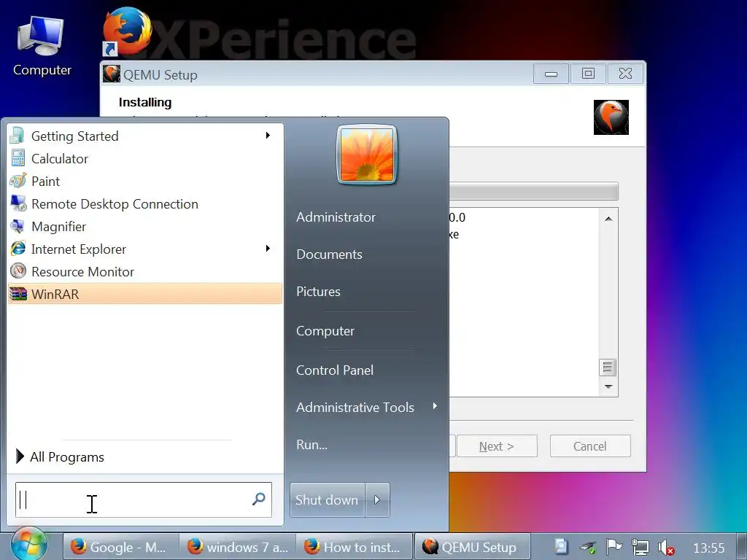This screenshot has height=560, width=747.
Task: Click the network tray icon
Action: click(640, 547)
